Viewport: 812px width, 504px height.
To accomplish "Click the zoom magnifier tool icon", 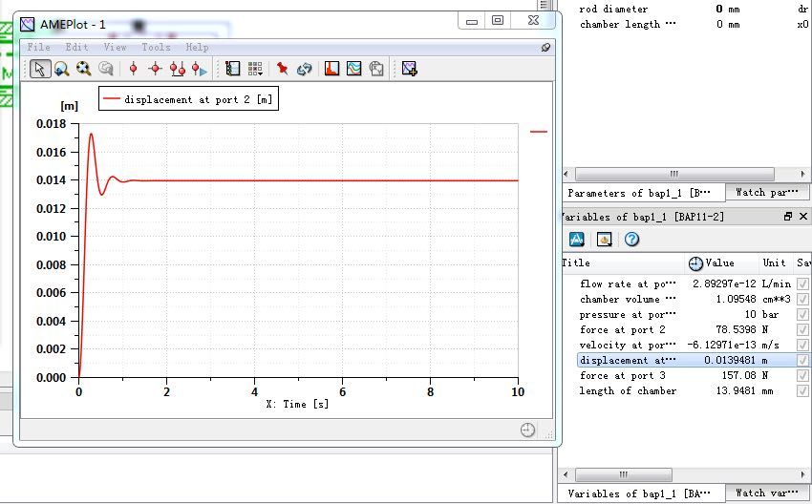I will coord(61,69).
